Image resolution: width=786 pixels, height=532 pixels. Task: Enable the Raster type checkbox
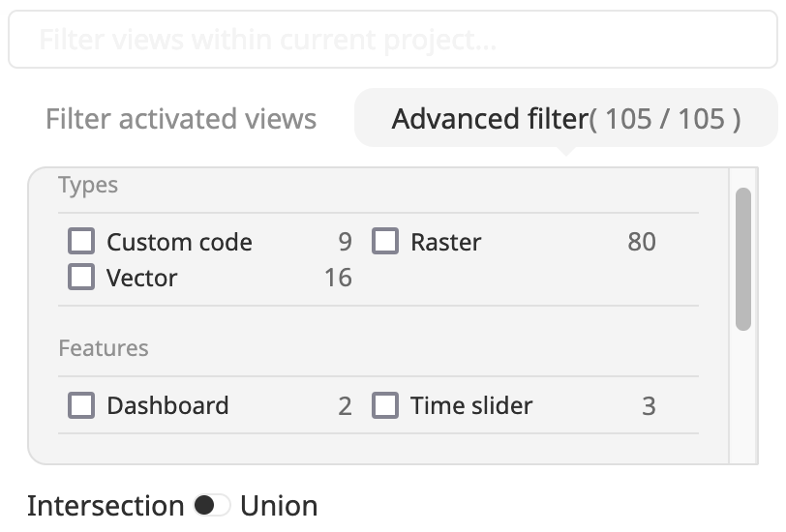385,241
